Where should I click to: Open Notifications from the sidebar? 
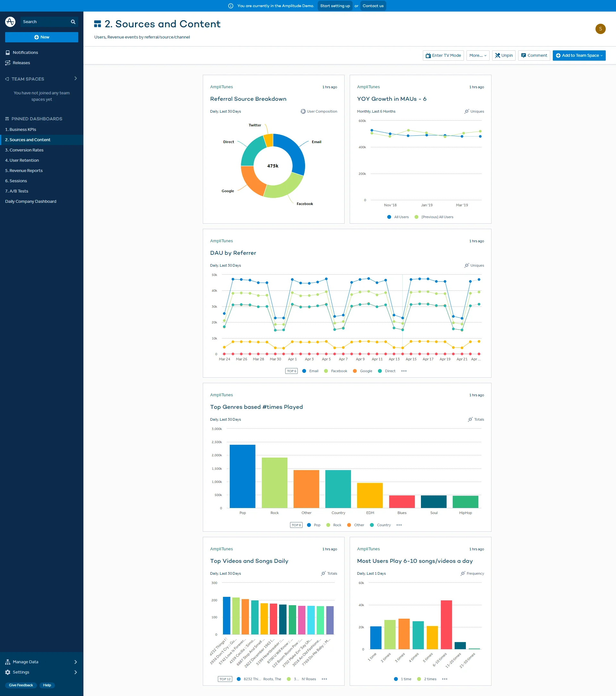[x=25, y=52]
